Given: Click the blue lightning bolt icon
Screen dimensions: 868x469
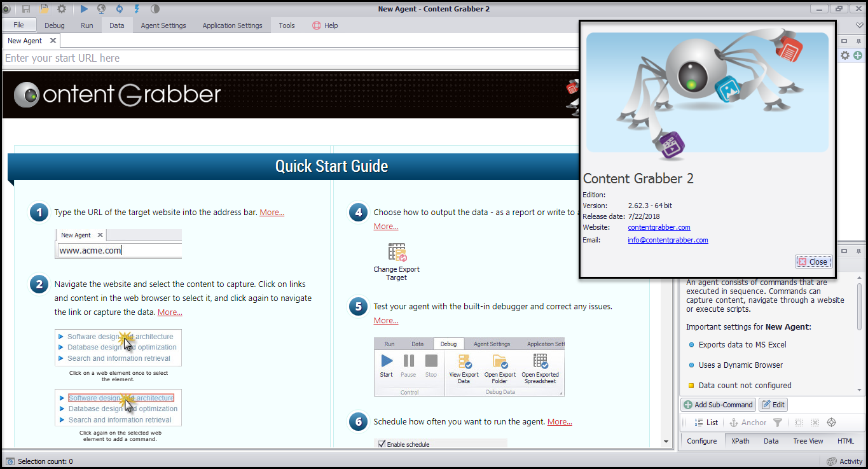Looking at the screenshot, I should point(137,9).
